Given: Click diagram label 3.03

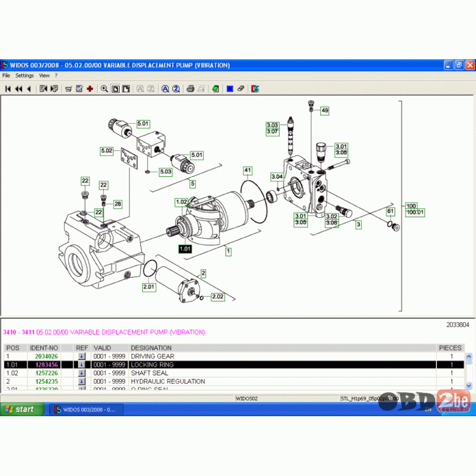Looking at the screenshot, I should click(272, 125).
